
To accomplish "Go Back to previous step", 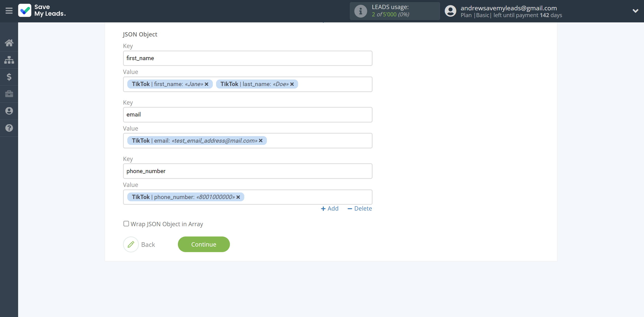I will tap(148, 245).
